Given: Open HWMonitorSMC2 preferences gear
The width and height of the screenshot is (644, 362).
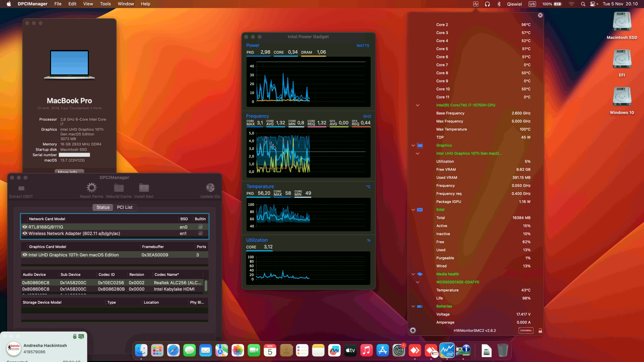Looking at the screenshot, I should (413, 330).
